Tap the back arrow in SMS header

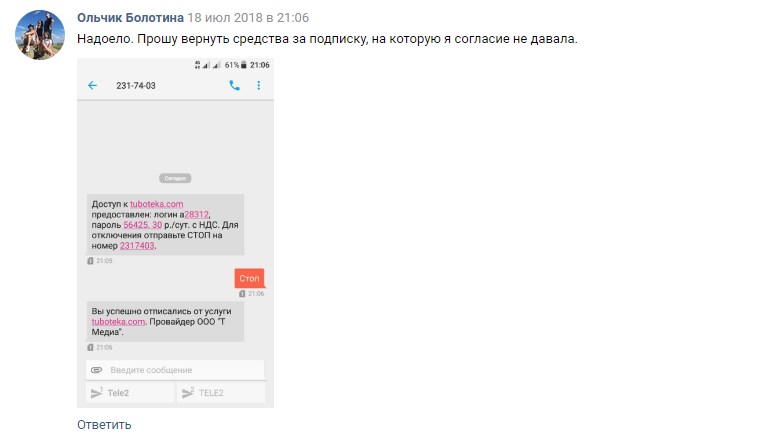point(92,85)
